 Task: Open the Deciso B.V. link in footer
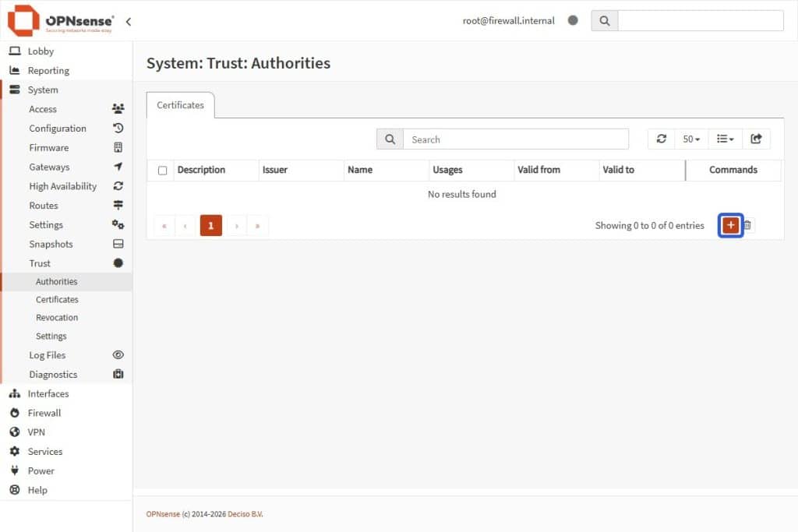point(246,514)
